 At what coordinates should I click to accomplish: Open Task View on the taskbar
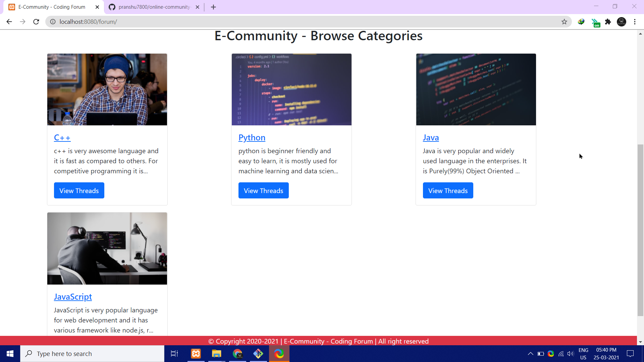[174, 354]
